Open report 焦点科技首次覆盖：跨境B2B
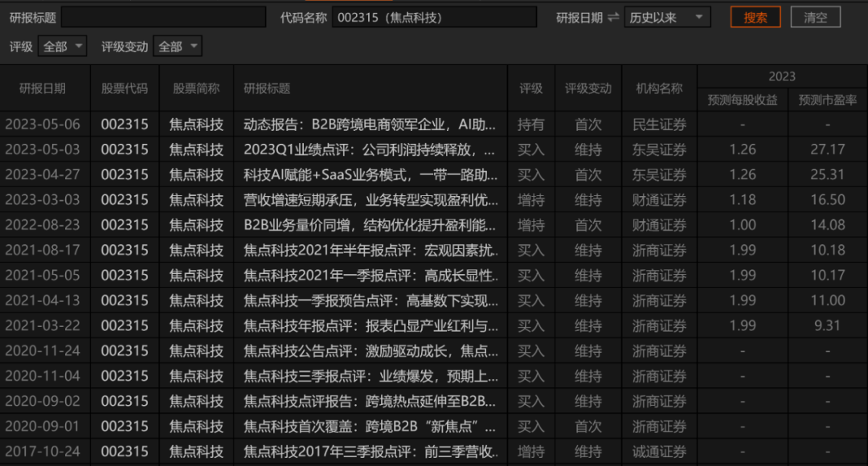This screenshot has width=868, height=466. 369,427
